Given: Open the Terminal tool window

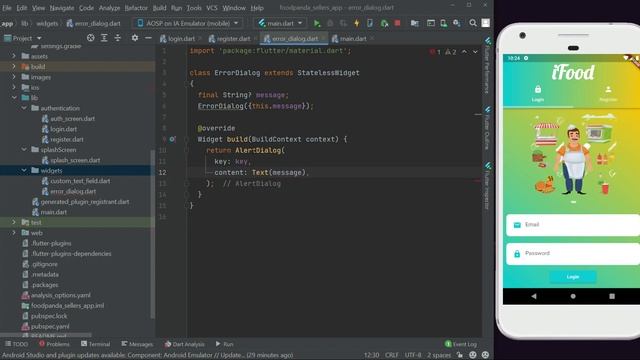Looking at the screenshot, I should pyautogui.click(x=96, y=344).
